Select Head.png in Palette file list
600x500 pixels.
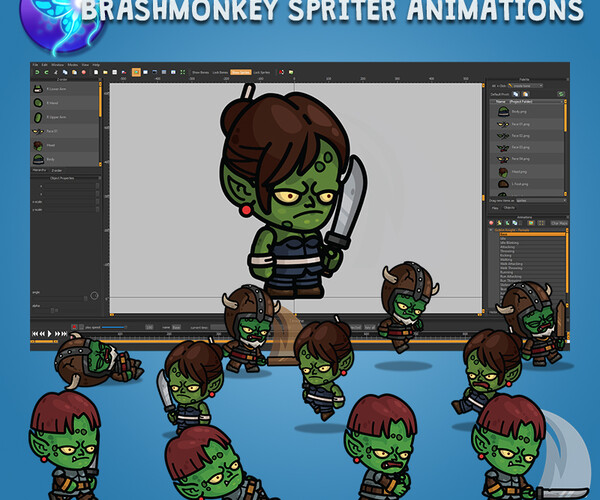point(527,172)
